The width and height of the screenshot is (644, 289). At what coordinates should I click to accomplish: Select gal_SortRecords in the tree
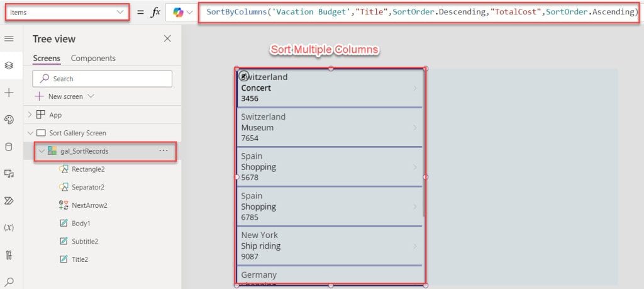[85, 151]
